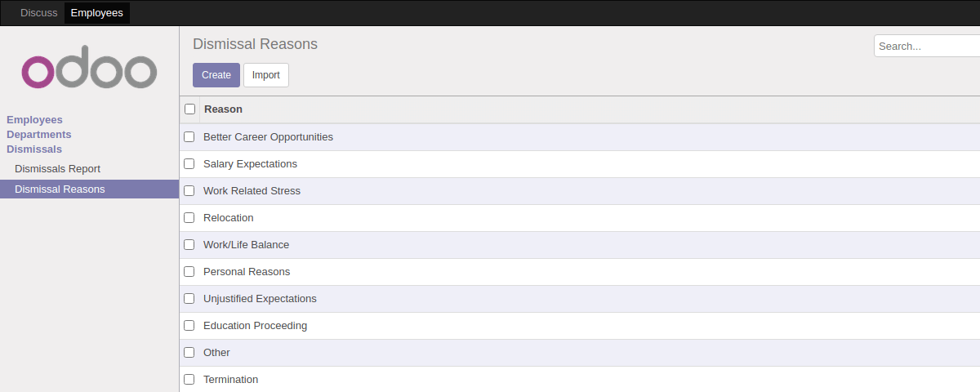Sort list by the Reason column header
980x392 pixels.
click(x=223, y=109)
